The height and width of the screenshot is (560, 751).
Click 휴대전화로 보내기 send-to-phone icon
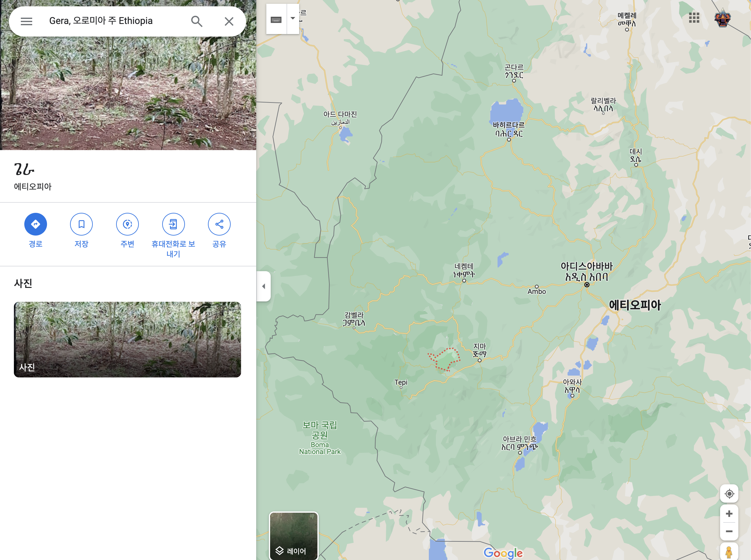[x=173, y=224]
